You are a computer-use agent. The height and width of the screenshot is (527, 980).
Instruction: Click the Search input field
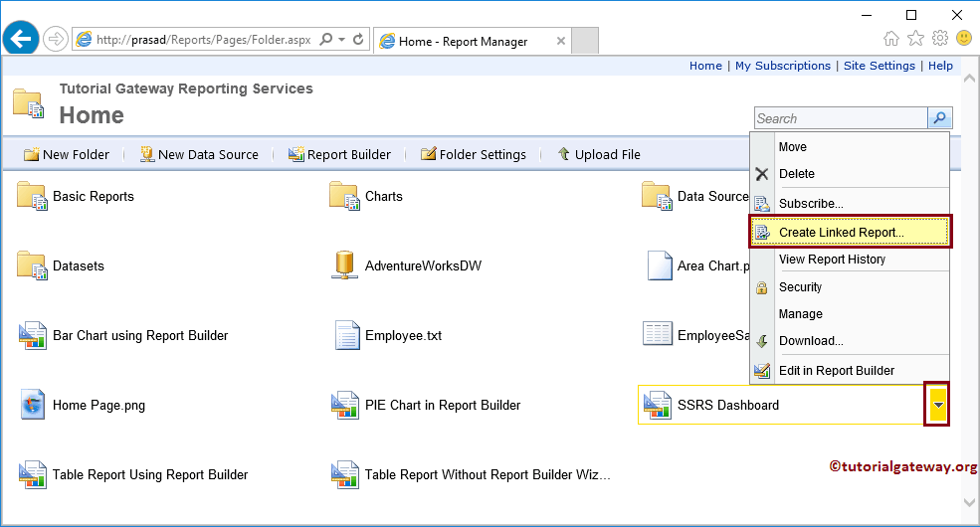click(x=841, y=118)
